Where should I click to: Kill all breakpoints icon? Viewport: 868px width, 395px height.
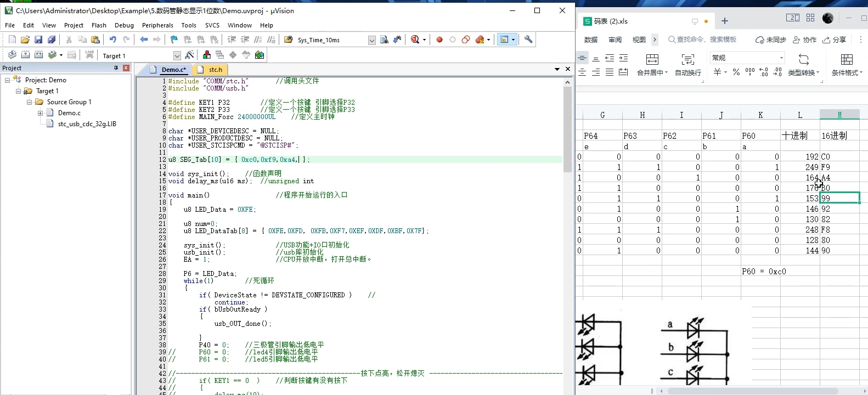(481, 39)
